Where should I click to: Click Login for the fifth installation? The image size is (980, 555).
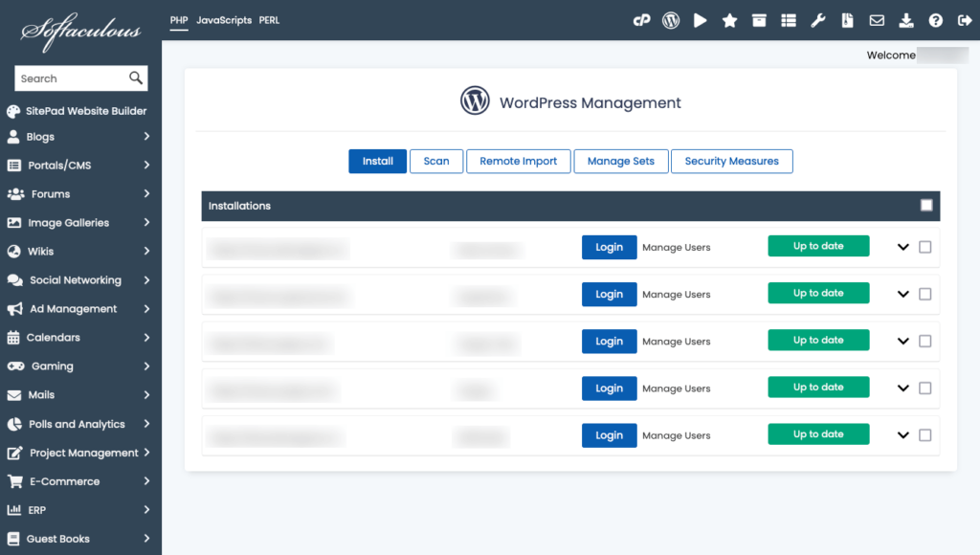click(x=610, y=435)
